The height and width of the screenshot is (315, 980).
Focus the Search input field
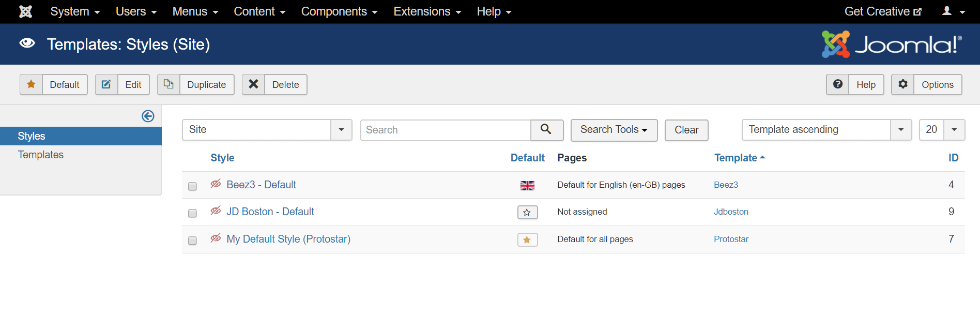click(446, 130)
